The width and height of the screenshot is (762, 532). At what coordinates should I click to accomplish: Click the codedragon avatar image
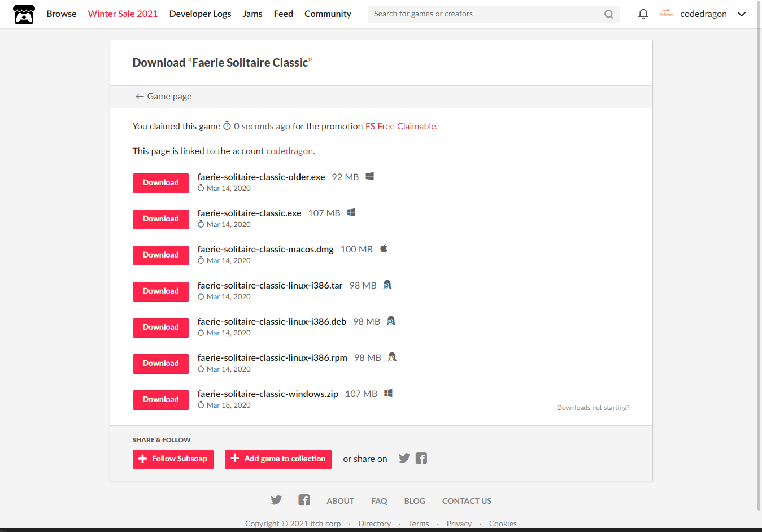pos(666,14)
